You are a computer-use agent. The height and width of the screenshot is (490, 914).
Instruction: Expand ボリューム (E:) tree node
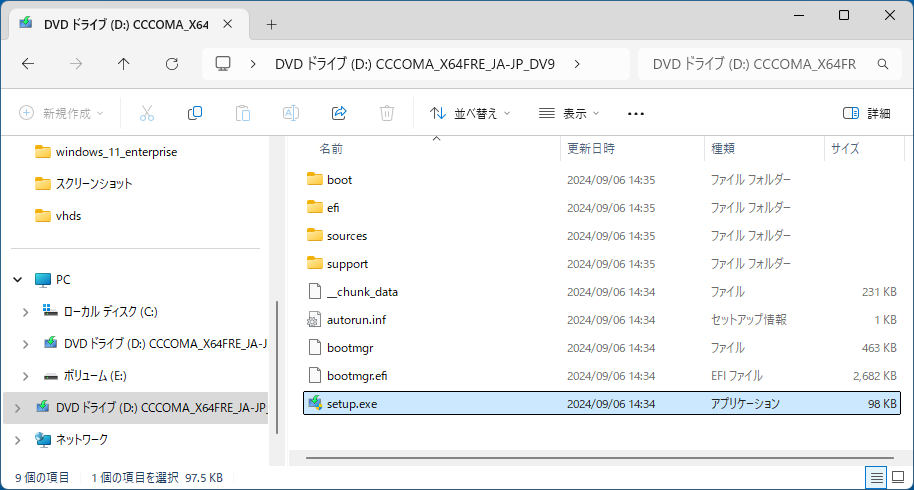click(x=26, y=376)
